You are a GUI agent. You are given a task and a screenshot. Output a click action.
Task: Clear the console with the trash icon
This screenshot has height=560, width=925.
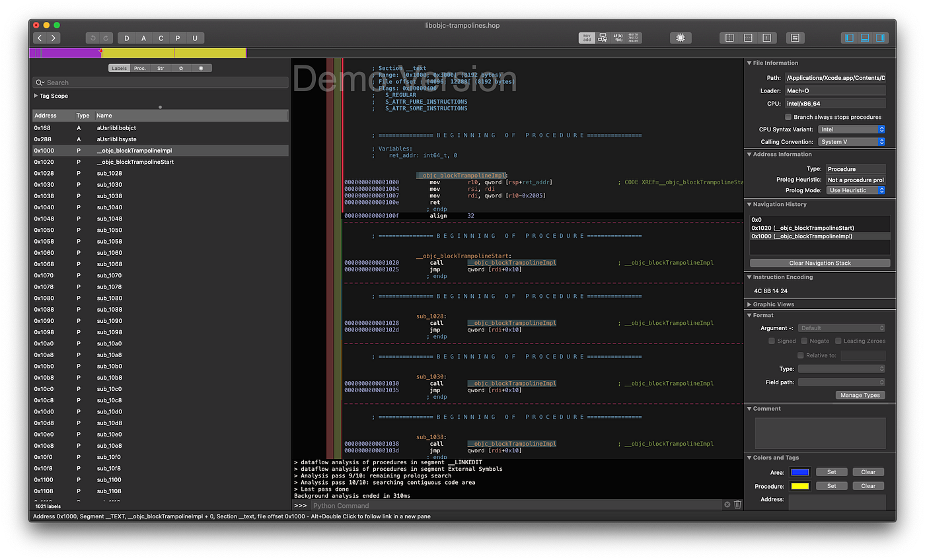tap(738, 505)
